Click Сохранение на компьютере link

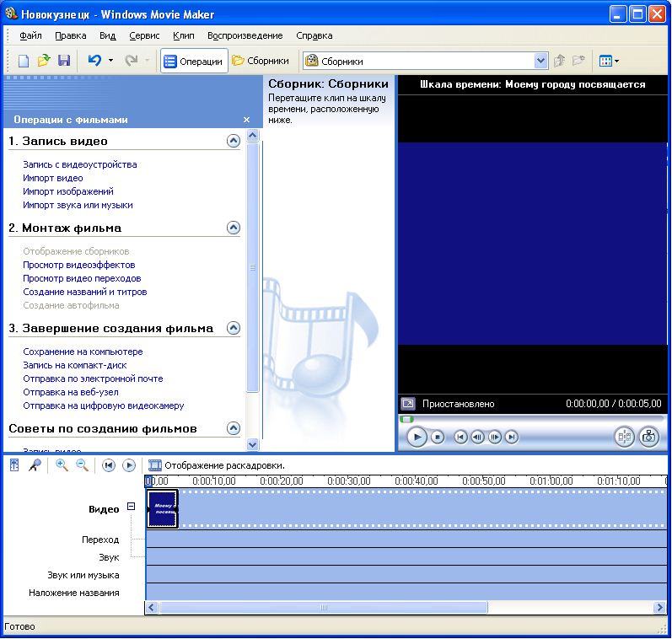(83, 352)
